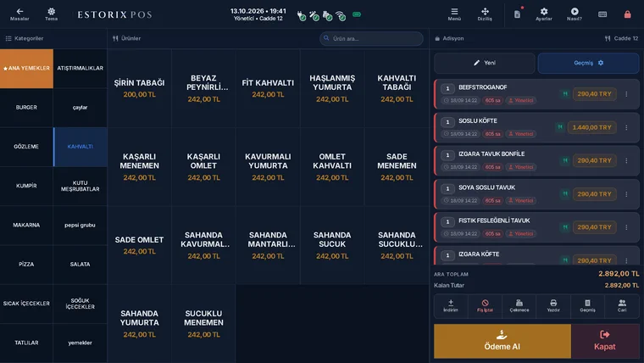The width and height of the screenshot is (644, 363).
Task: Add SAHANDA YUMURTA to the order
Action: click(x=139, y=323)
